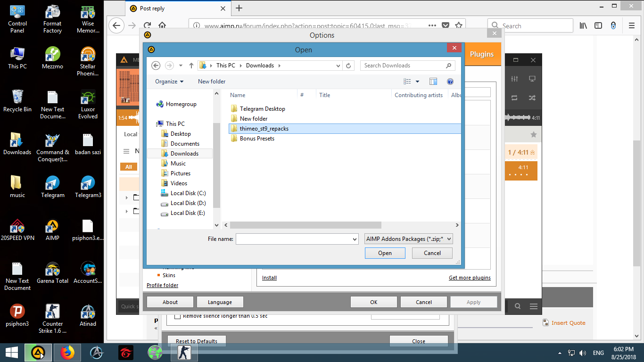The image size is (644, 362).
Task: Click the File name input field
Action: [297, 239]
